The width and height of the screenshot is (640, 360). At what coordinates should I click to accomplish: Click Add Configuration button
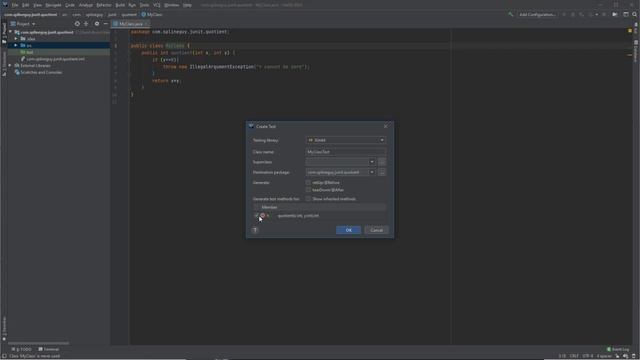(x=537, y=14)
